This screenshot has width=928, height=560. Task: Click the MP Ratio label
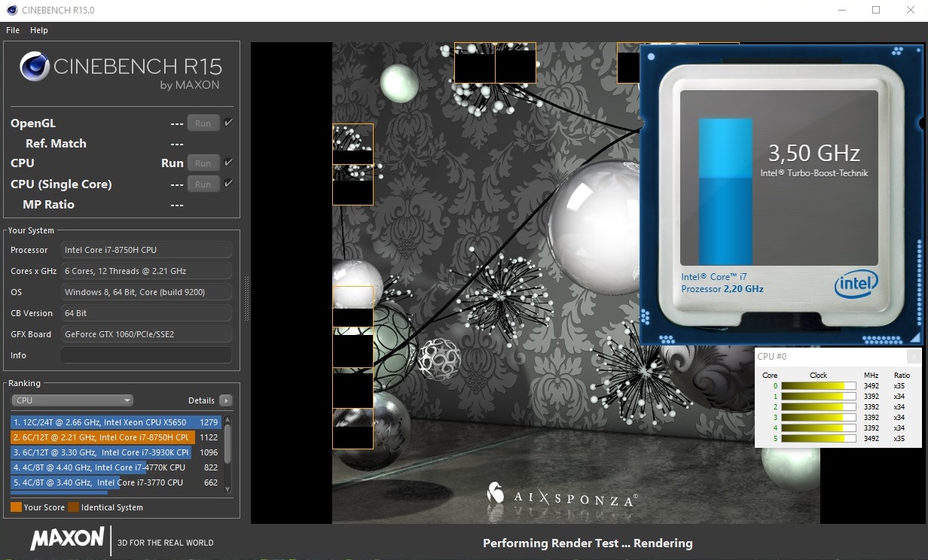tap(48, 205)
